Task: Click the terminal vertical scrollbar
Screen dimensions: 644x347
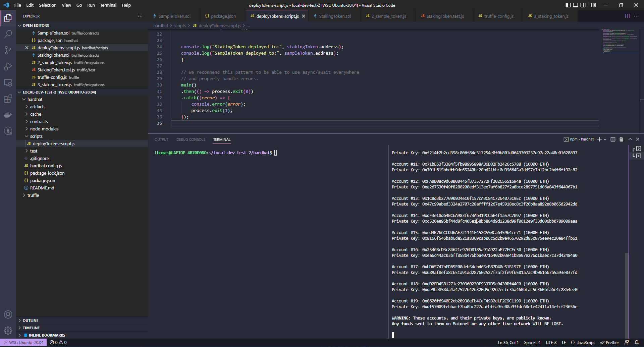Action: 627,295
